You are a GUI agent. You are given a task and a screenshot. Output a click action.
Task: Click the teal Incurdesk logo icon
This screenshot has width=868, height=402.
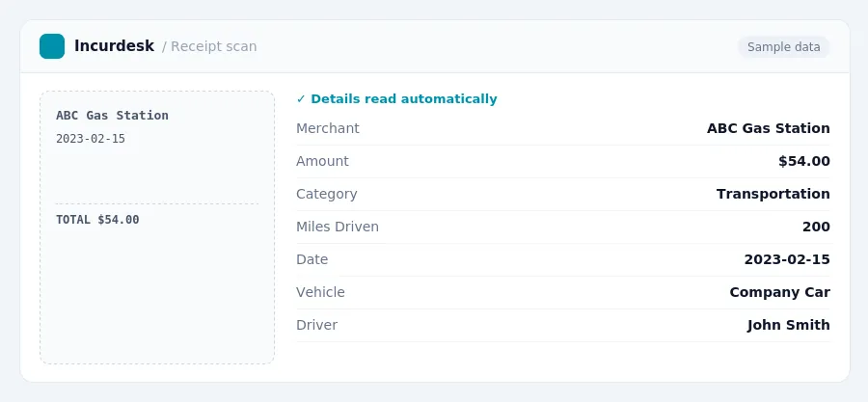(x=52, y=46)
